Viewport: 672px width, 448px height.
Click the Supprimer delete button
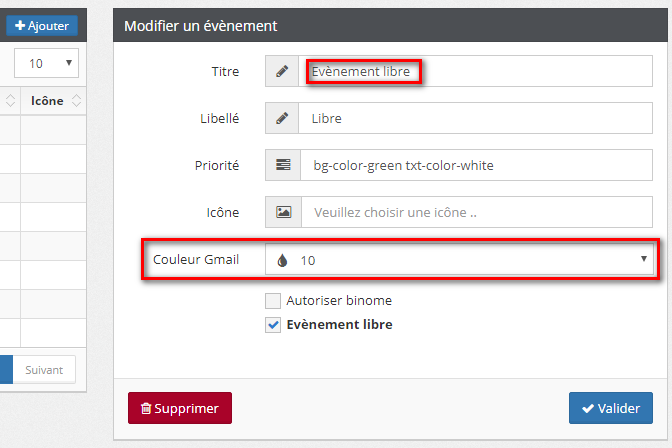180,408
